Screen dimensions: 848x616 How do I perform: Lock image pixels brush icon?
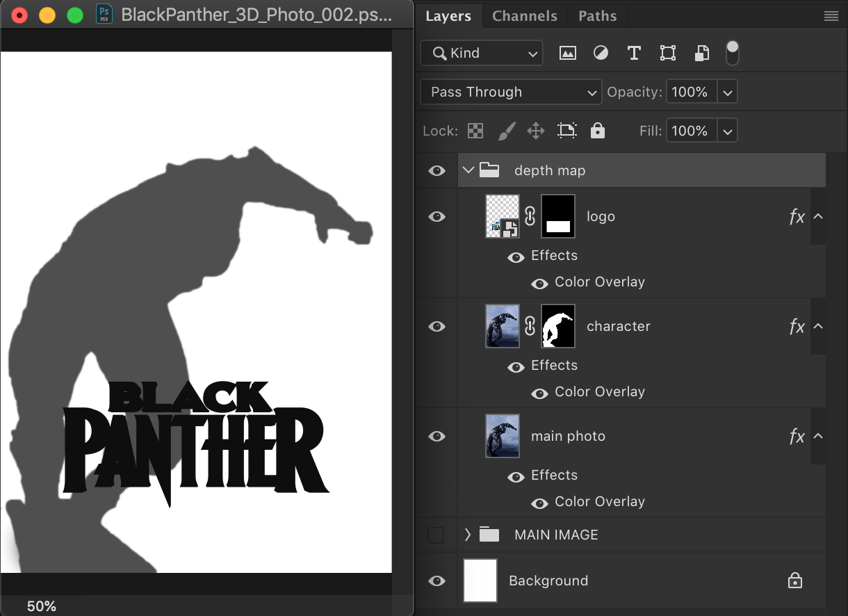pyautogui.click(x=507, y=131)
